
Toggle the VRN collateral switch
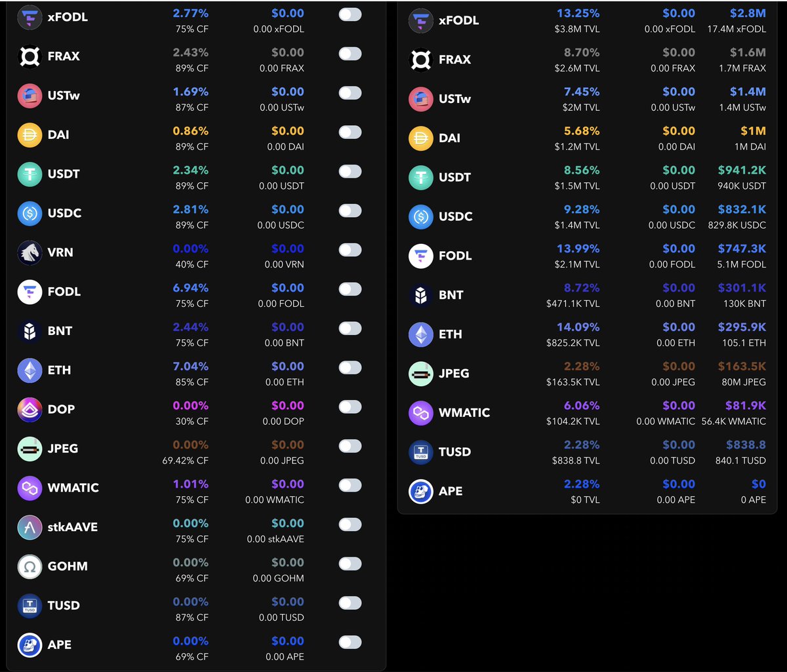tap(350, 250)
